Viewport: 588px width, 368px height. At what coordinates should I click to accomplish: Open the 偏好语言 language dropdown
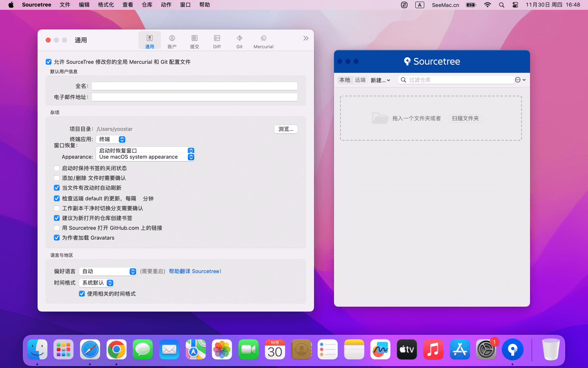108,272
